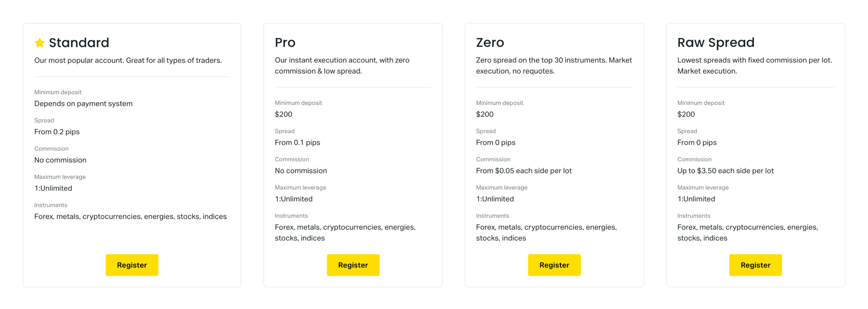This screenshot has width=868, height=309.
Task: Click 'Depends on payment system' deposit text
Action: tap(83, 104)
